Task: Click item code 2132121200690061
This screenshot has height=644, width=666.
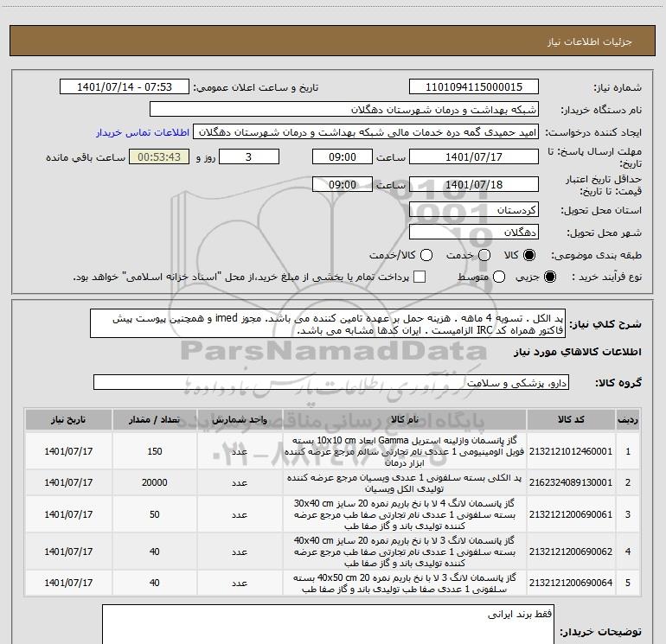Action: (x=571, y=514)
